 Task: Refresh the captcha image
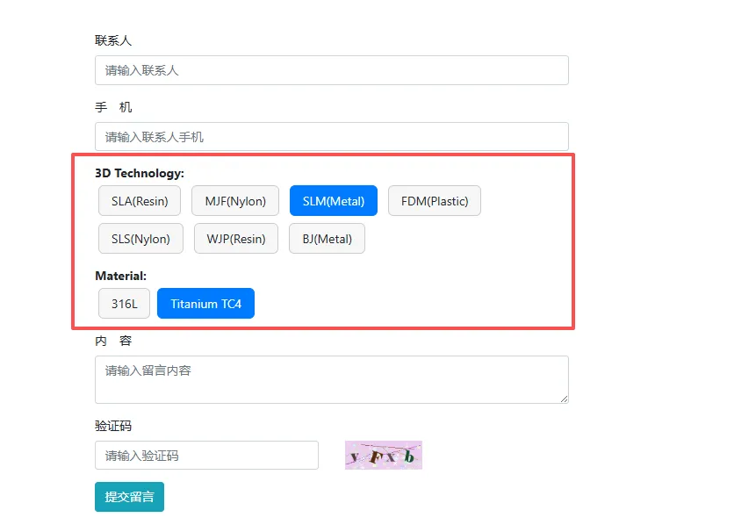[384, 456]
